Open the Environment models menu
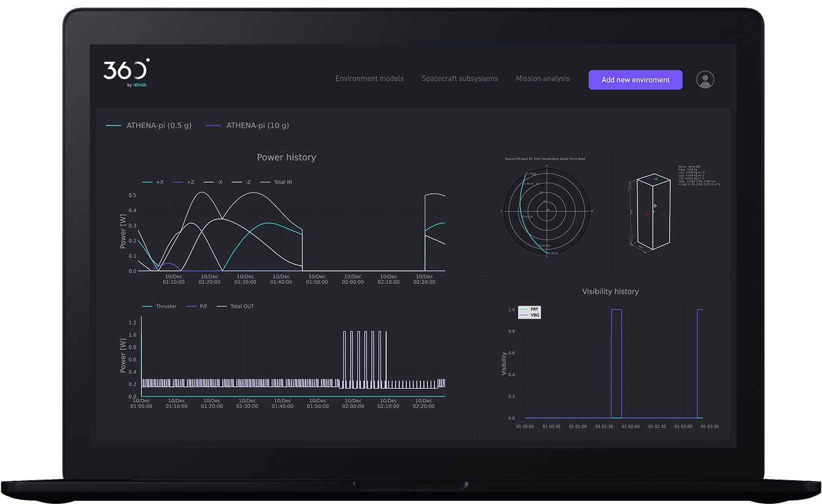This screenshot has height=504, width=822. (x=369, y=79)
